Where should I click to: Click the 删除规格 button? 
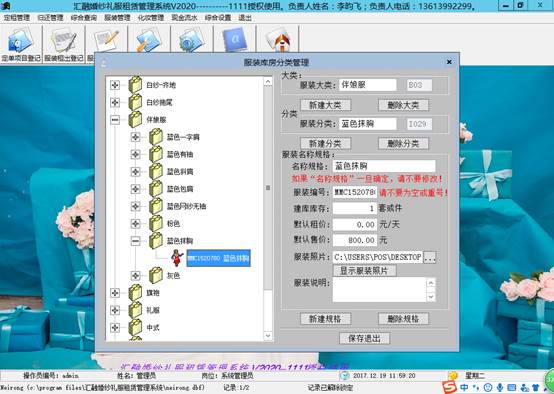(403, 319)
